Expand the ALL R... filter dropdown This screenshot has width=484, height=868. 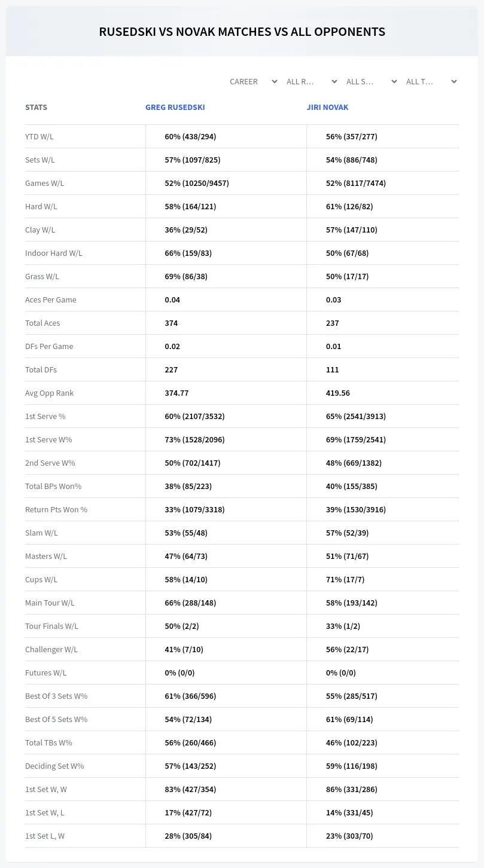point(312,81)
